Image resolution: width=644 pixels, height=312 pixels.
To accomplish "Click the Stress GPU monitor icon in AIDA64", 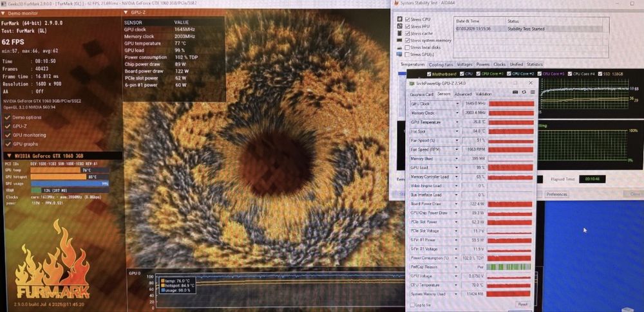I will [400, 54].
